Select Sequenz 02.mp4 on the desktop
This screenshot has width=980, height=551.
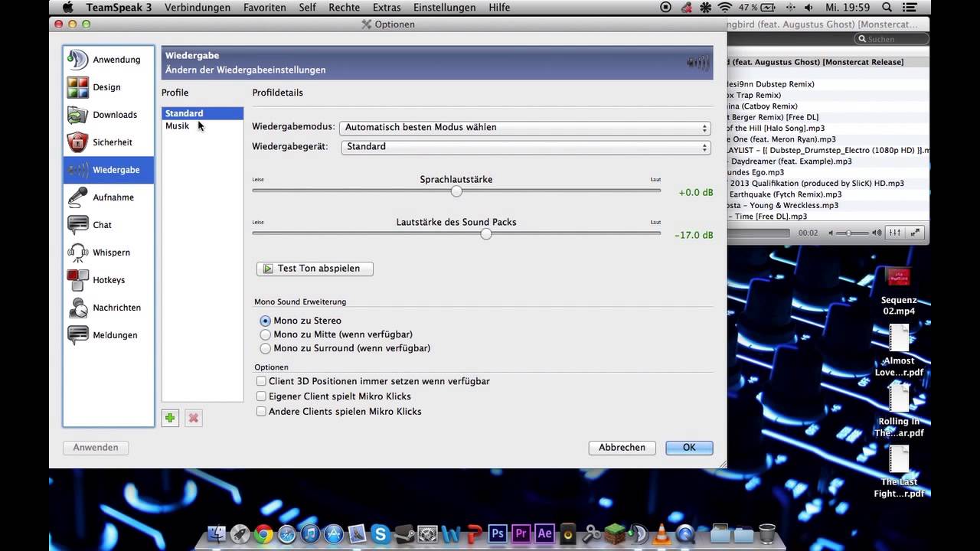[x=898, y=291]
